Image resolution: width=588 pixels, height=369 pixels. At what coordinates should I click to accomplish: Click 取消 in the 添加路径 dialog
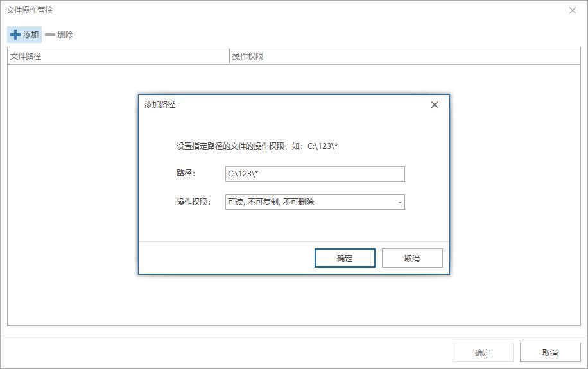point(412,258)
